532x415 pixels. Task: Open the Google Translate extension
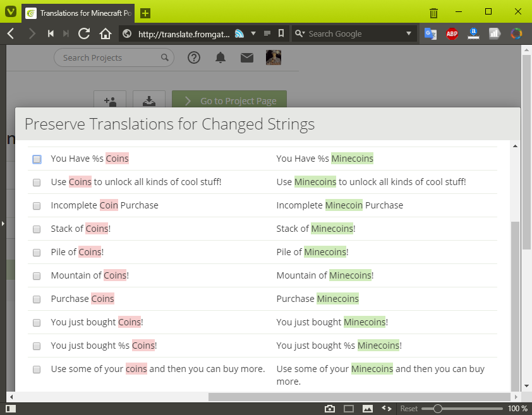click(x=430, y=33)
